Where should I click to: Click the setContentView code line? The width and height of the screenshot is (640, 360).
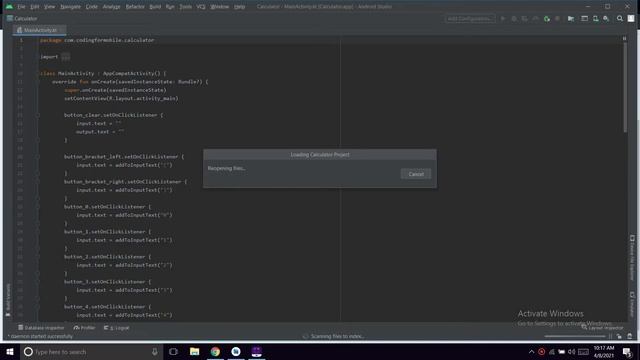coord(121,99)
